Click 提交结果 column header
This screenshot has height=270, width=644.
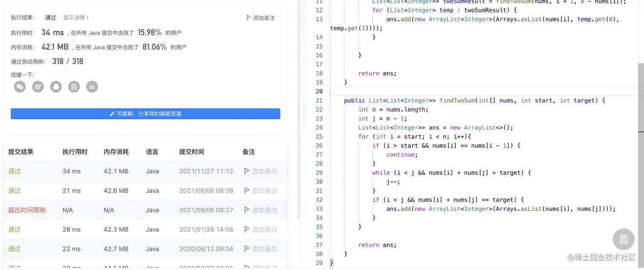[x=21, y=152]
